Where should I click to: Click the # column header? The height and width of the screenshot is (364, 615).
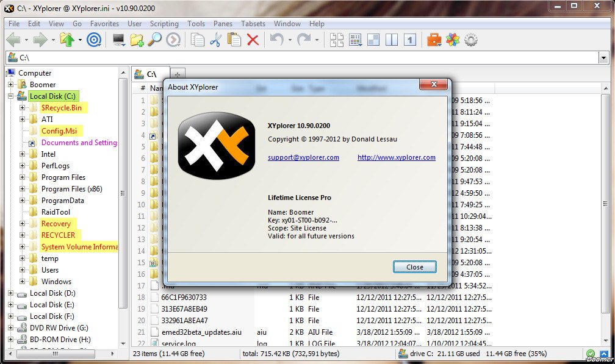tap(143, 88)
